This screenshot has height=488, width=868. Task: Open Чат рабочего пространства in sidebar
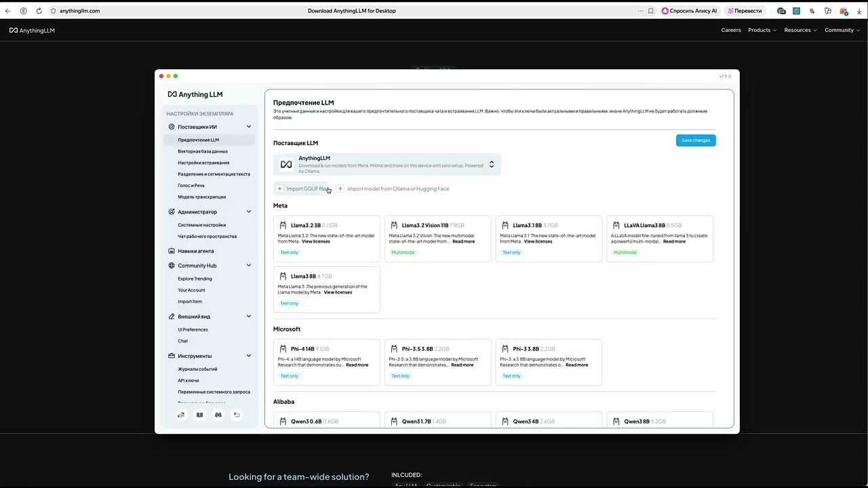(208, 237)
